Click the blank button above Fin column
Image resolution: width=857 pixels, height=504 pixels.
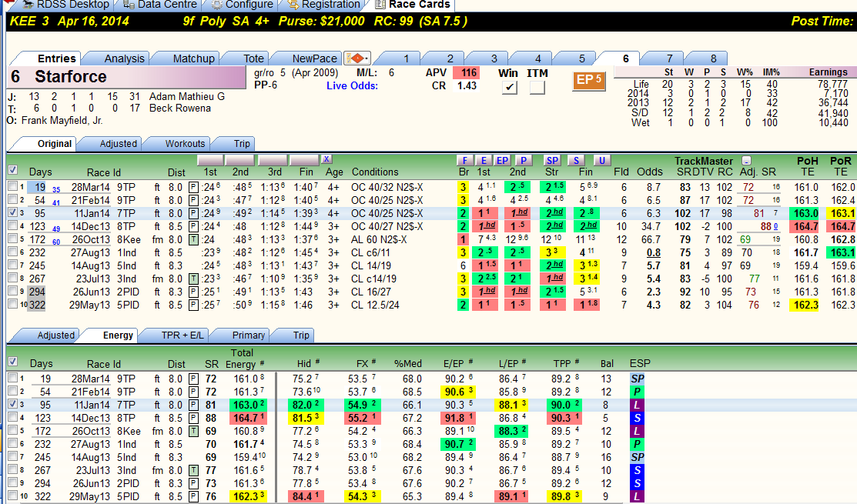click(x=304, y=160)
